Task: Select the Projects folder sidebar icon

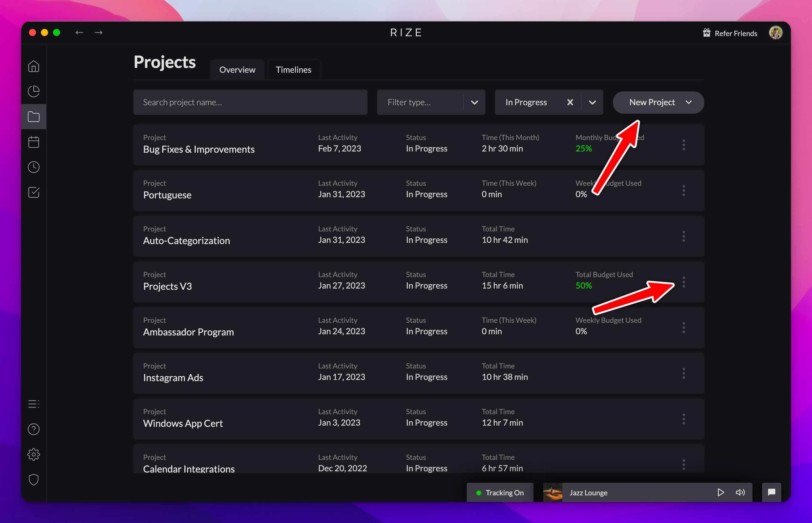Action: (34, 117)
